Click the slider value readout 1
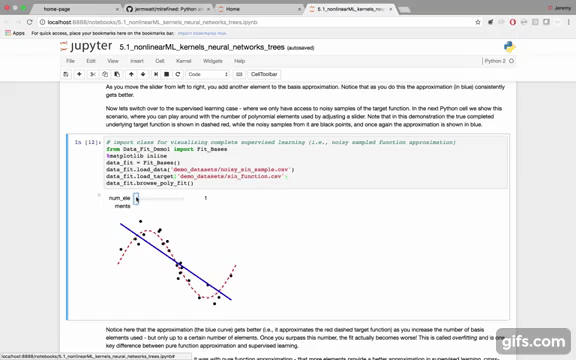This screenshot has width=576, height=360. (205, 198)
